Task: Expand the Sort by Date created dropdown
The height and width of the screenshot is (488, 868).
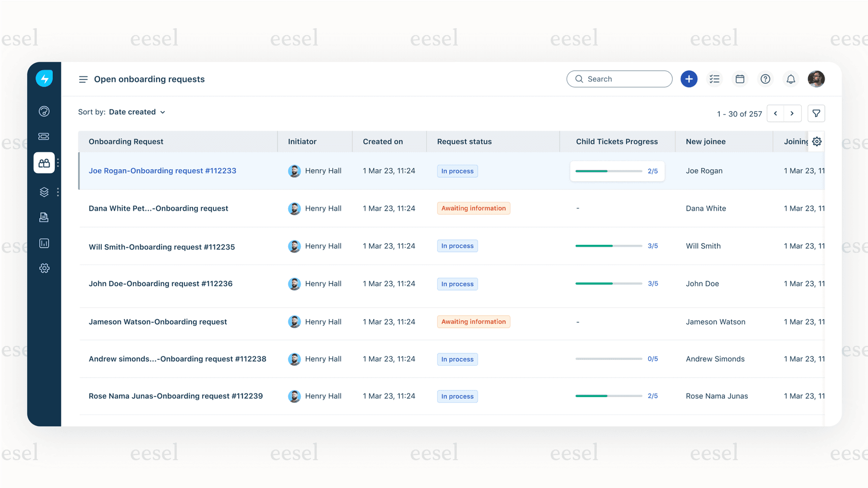Action: (137, 112)
